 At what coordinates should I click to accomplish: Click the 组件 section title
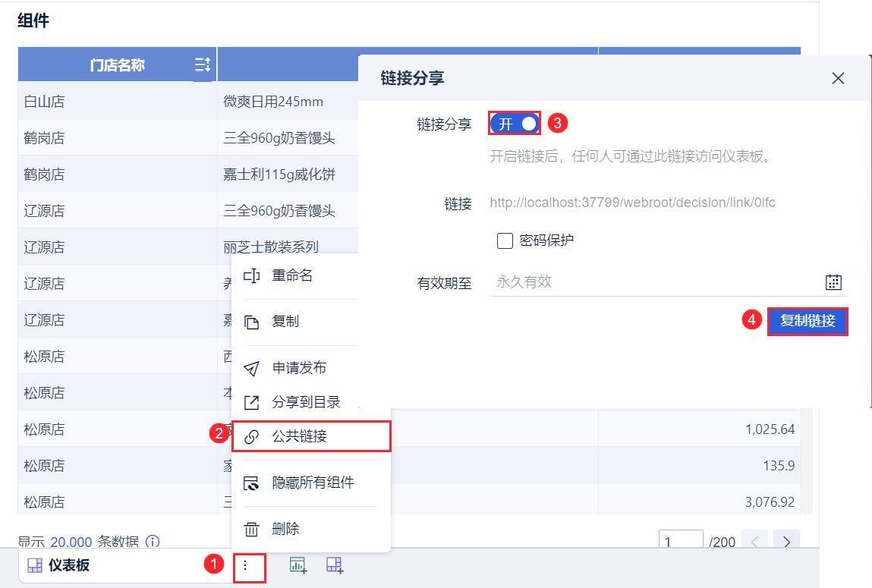33,20
